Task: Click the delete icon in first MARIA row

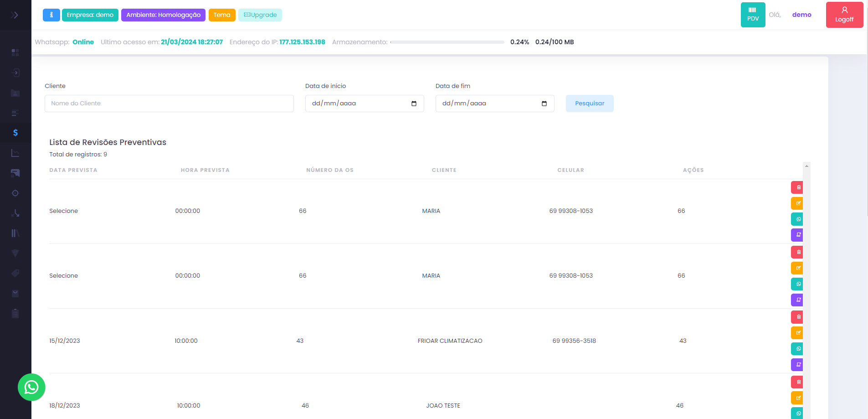Action: coord(798,187)
